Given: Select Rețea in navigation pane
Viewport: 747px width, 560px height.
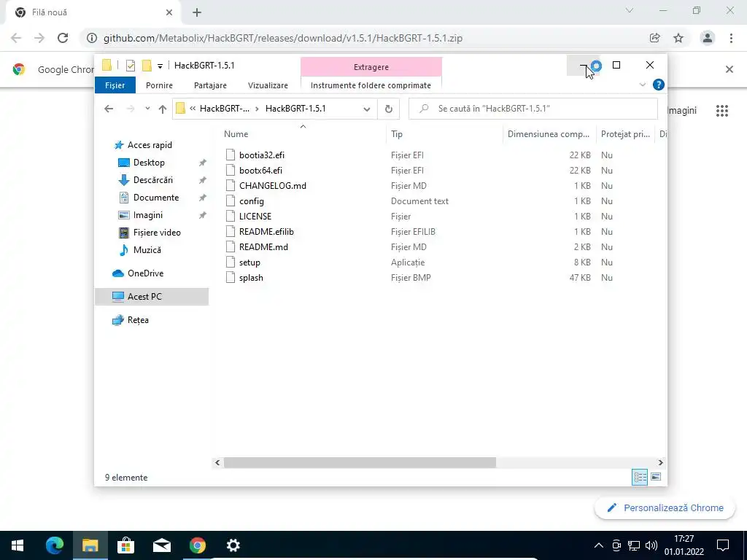Looking at the screenshot, I should (x=138, y=320).
